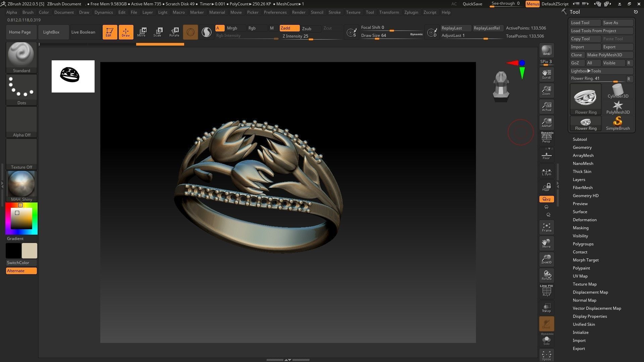
Task: Toggle the Floor grid button
Action: tap(546, 155)
